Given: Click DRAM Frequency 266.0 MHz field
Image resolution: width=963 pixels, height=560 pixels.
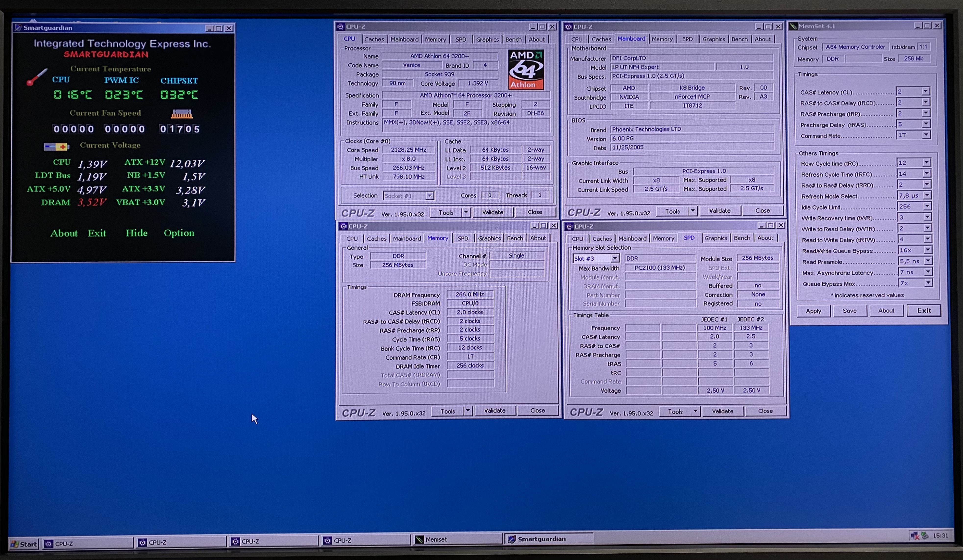Looking at the screenshot, I should [470, 294].
